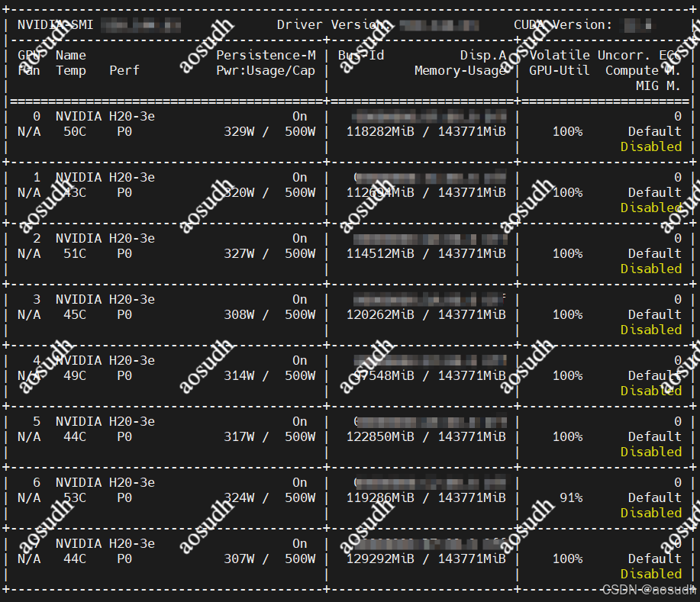Click yellow 'Disabled' text in GPU 0 row
The image size is (700, 602).
tap(651, 146)
